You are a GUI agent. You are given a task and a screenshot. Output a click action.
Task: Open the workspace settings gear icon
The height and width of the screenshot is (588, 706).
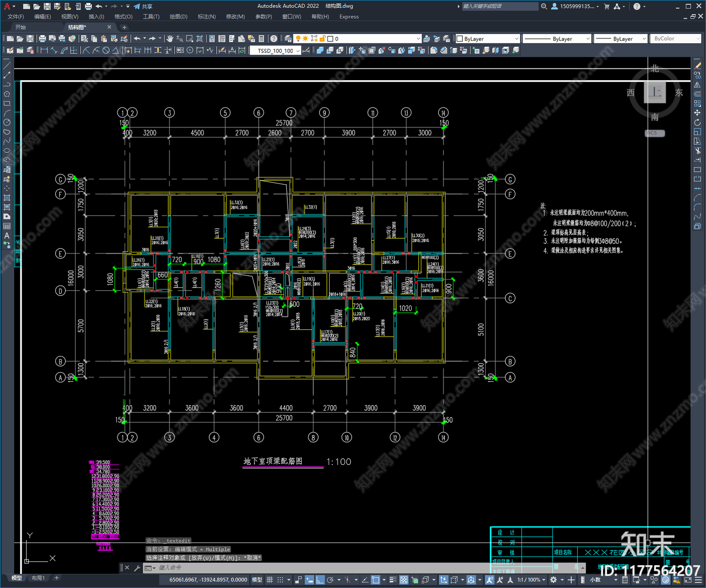(x=553, y=580)
